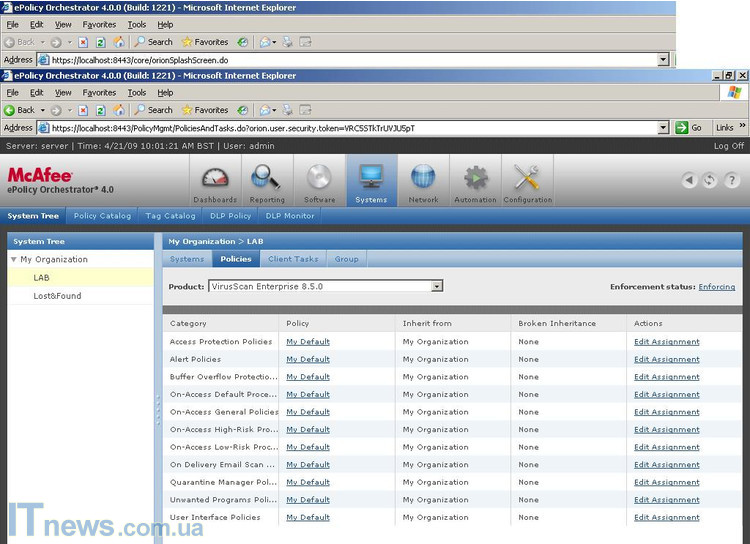Open the Configuration tools icon
The height and width of the screenshot is (544, 750).
coord(527,180)
